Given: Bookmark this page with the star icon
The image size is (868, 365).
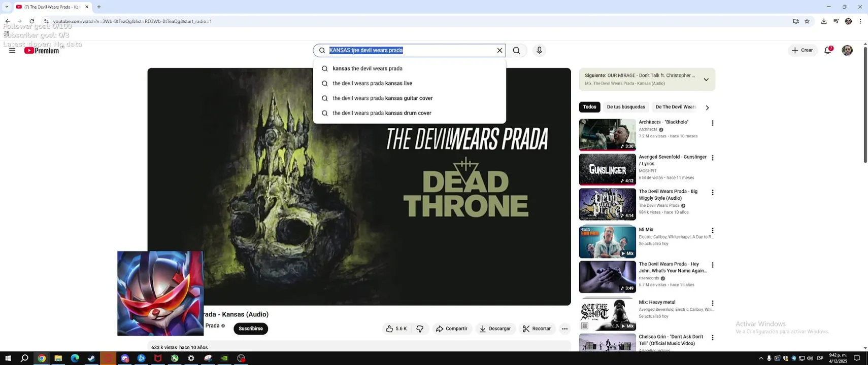Looking at the screenshot, I should coord(807,21).
